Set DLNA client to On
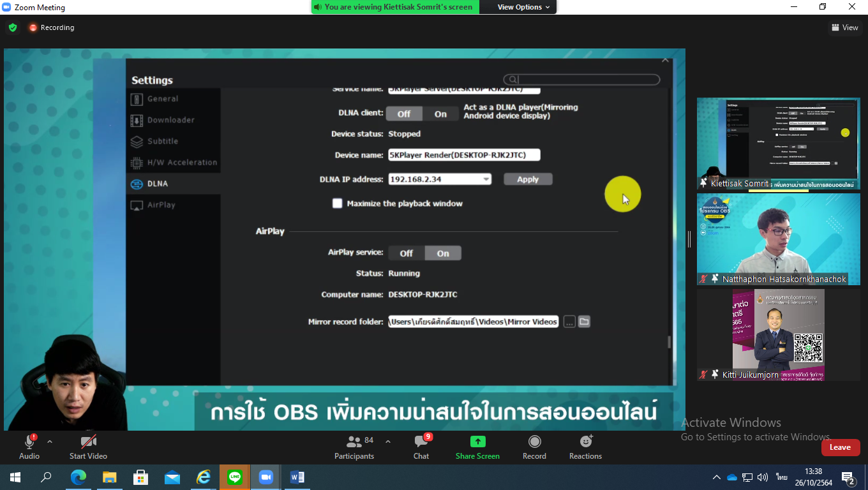The width and height of the screenshot is (868, 490). click(x=440, y=114)
